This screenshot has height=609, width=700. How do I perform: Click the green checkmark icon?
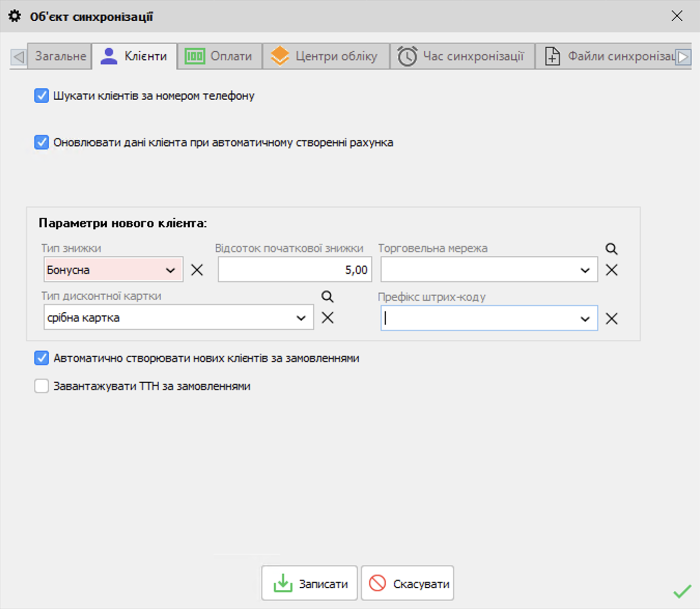point(682,591)
